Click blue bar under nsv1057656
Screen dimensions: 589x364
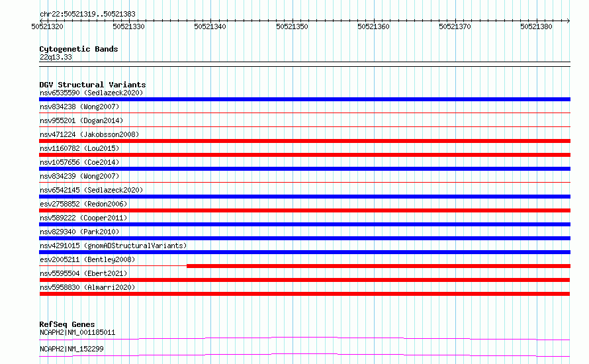pyautogui.click(x=304, y=169)
